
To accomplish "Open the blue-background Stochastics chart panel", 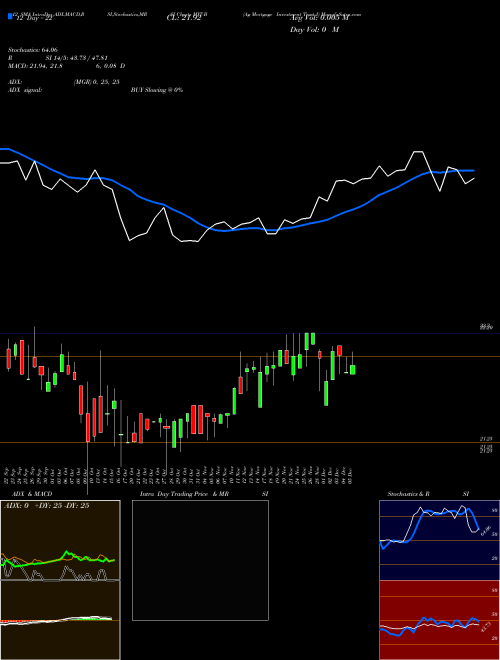I will [439, 540].
